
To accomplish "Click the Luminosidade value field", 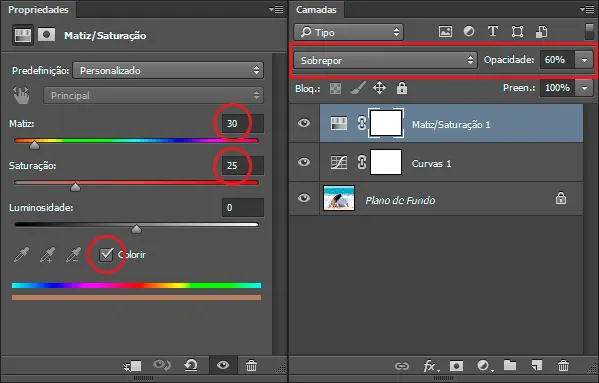I will coord(243,207).
